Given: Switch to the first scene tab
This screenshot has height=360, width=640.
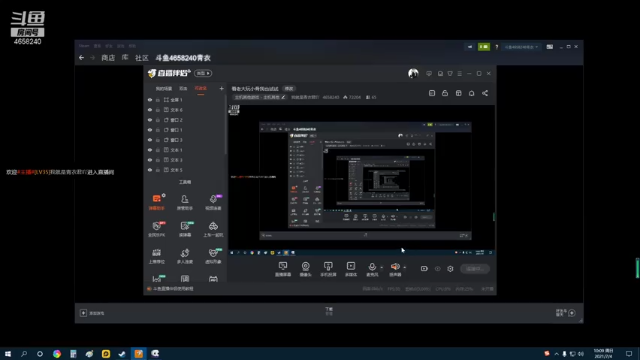Looking at the screenshot, I should [164, 88].
